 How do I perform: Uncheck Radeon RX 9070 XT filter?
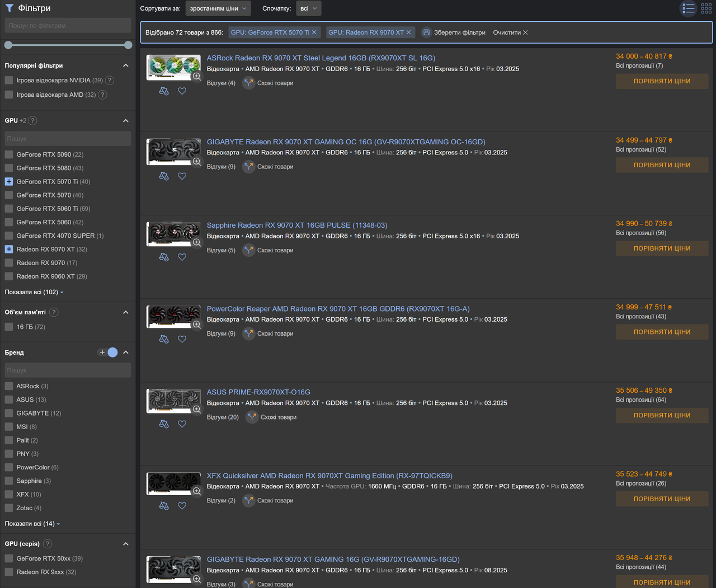[9, 249]
